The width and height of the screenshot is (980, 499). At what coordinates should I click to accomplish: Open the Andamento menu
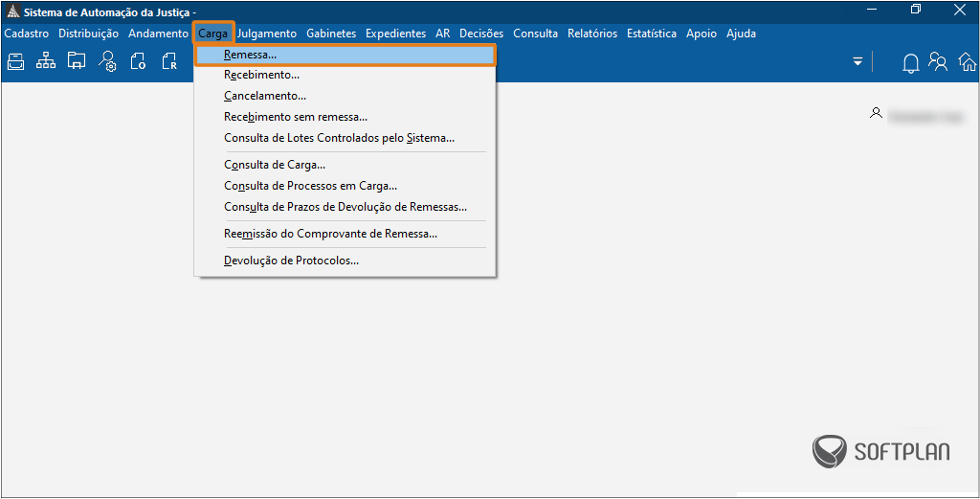click(158, 34)
